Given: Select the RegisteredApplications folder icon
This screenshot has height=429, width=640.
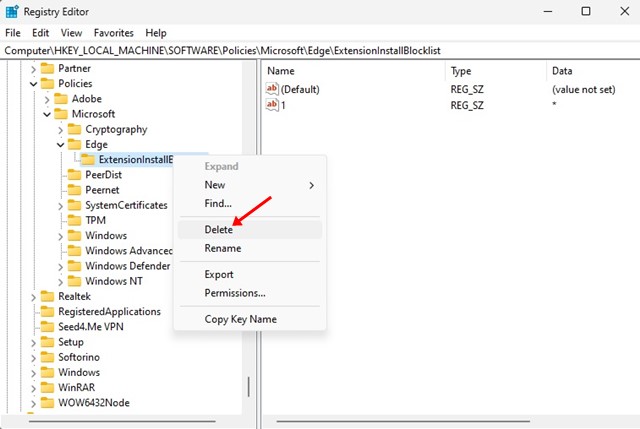Looking at the screenshot, I should click(x=47, y=311).
